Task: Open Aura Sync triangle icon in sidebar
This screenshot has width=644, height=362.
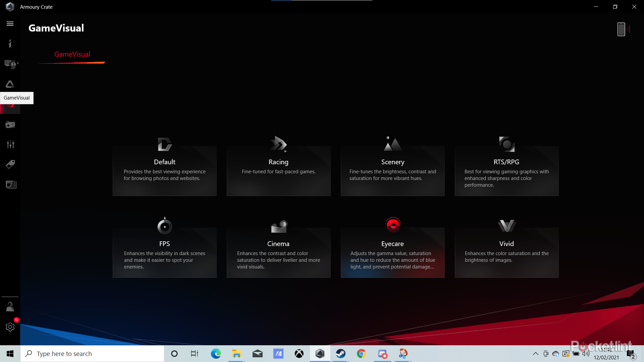Action: (10, 84)
